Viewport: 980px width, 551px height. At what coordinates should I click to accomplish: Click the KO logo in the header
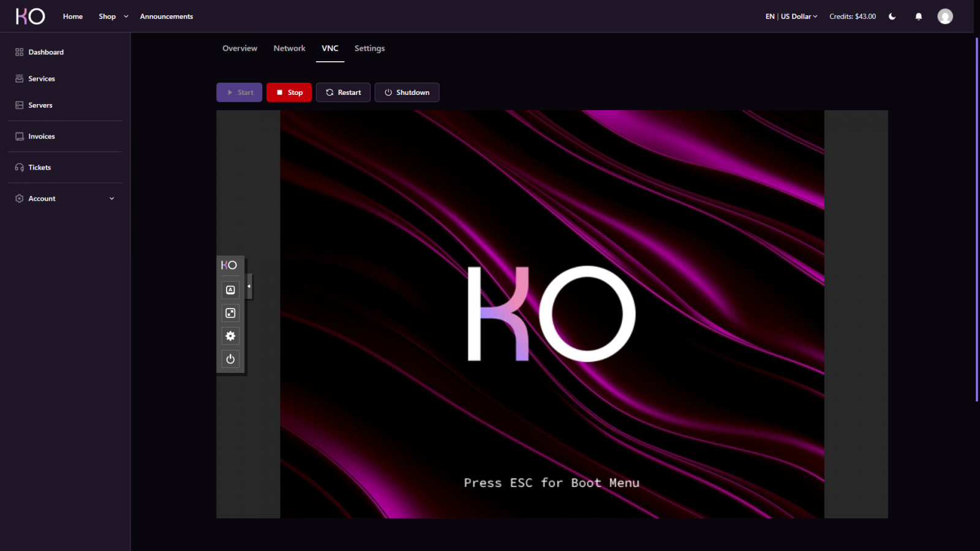coord(30,17)
